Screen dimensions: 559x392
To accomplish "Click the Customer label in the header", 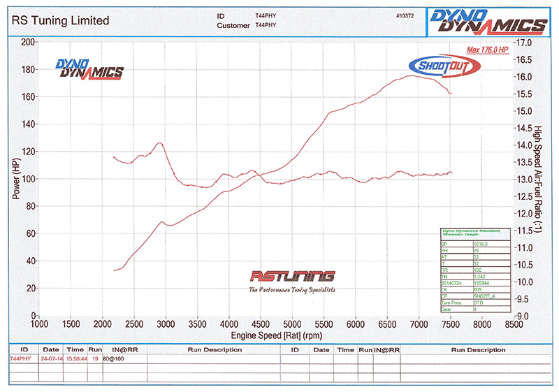I will click(x=233, y=26).
